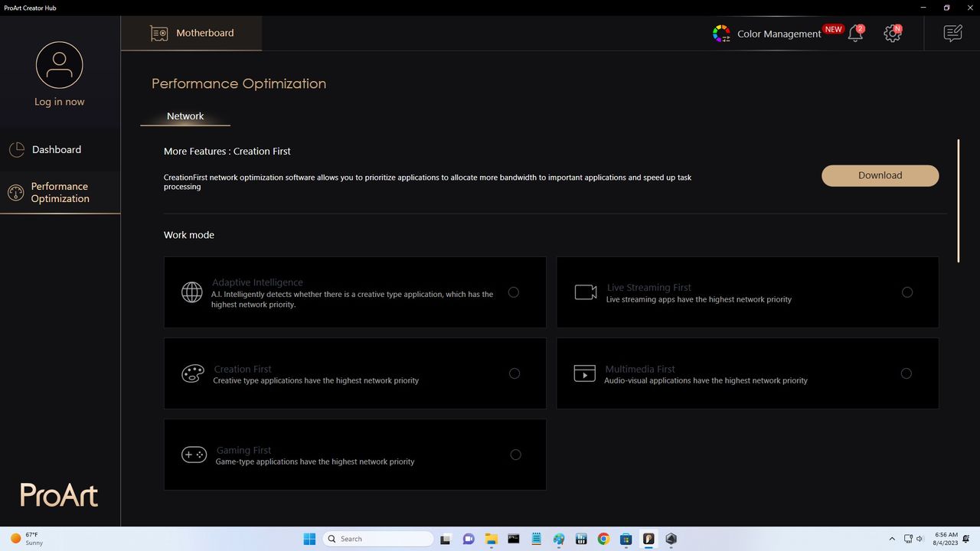
Task: Download the CreationFirst software
Action: click(x=880, y=175)
